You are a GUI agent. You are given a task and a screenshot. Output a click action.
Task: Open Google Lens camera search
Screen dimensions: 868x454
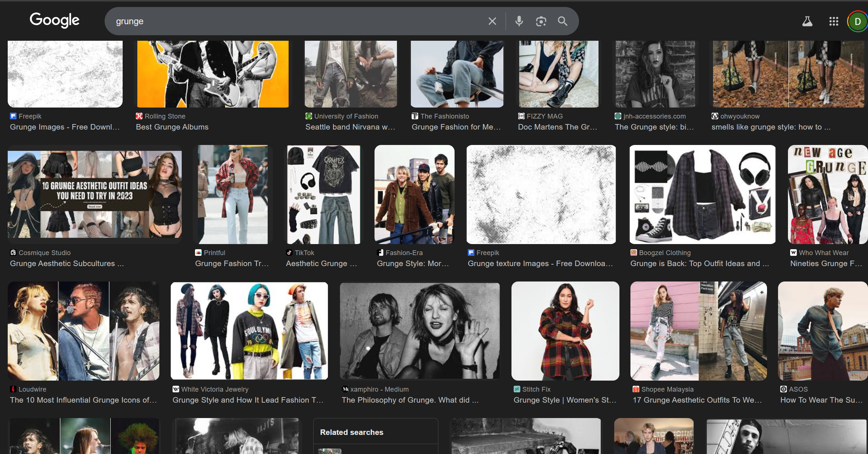(541, 21)
